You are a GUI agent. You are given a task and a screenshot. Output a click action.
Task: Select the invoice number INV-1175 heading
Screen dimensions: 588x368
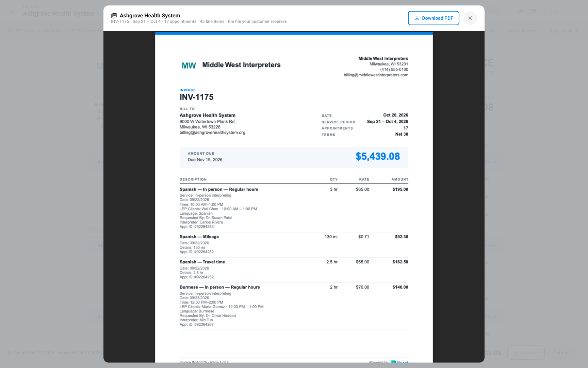tap(196, 97)
